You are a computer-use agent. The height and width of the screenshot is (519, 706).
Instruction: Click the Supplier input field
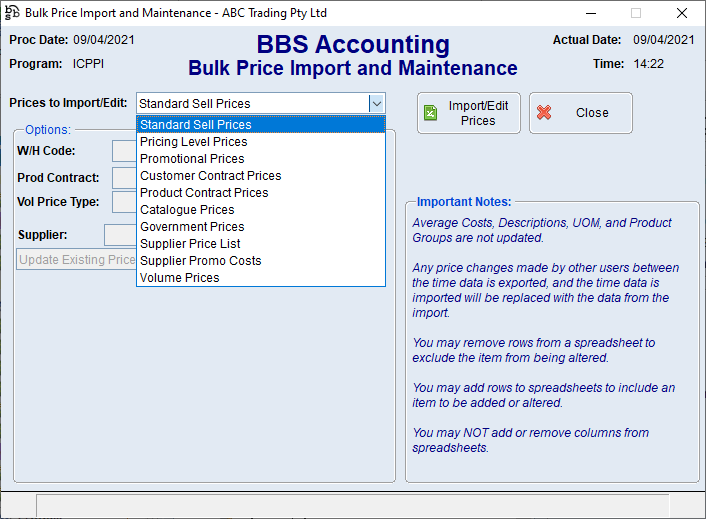(119, 235)
